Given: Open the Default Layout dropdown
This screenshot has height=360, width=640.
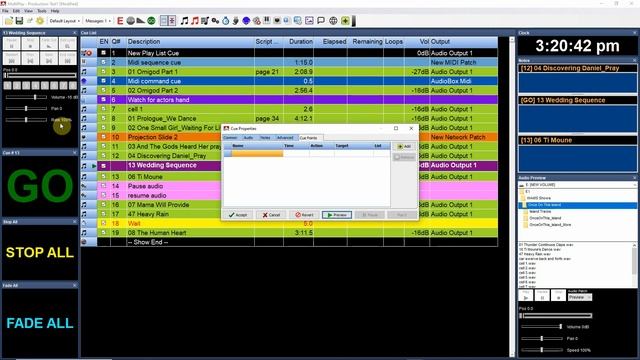Looking at the screenshot, I should click(x=64, y=20).
